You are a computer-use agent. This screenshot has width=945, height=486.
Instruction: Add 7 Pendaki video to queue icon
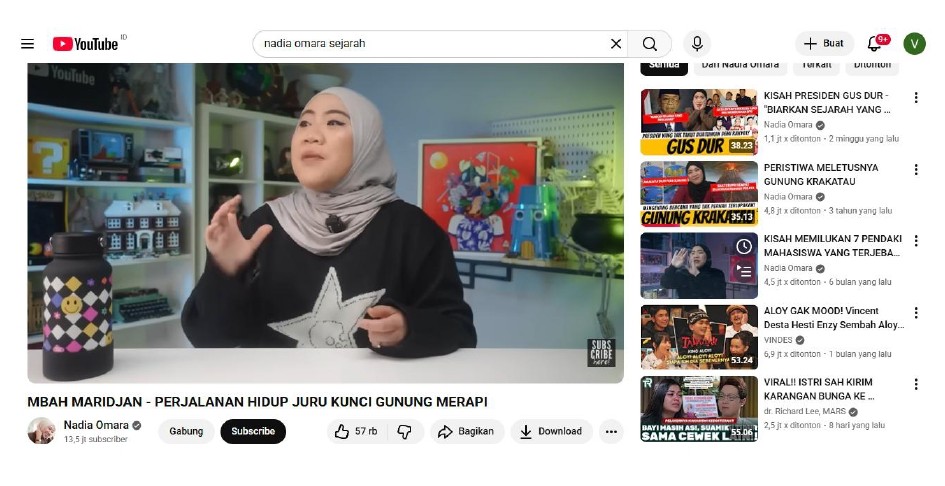coord(744,271)
